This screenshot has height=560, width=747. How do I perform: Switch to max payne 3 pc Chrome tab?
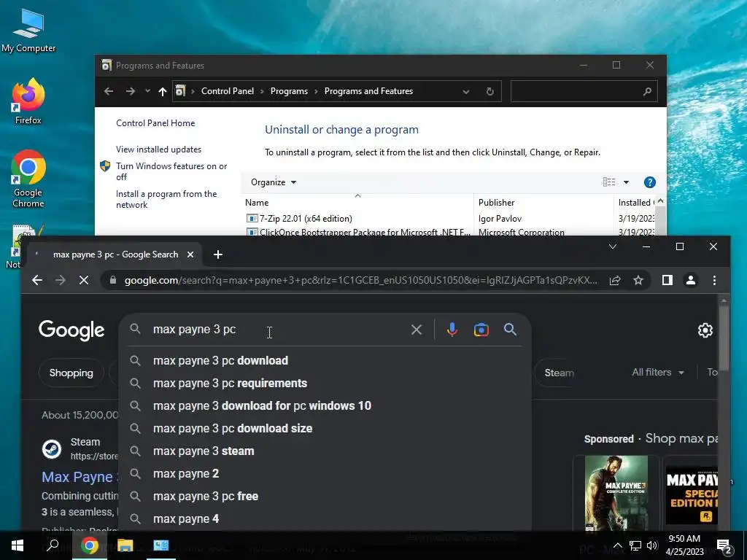[x=115, y=254]
